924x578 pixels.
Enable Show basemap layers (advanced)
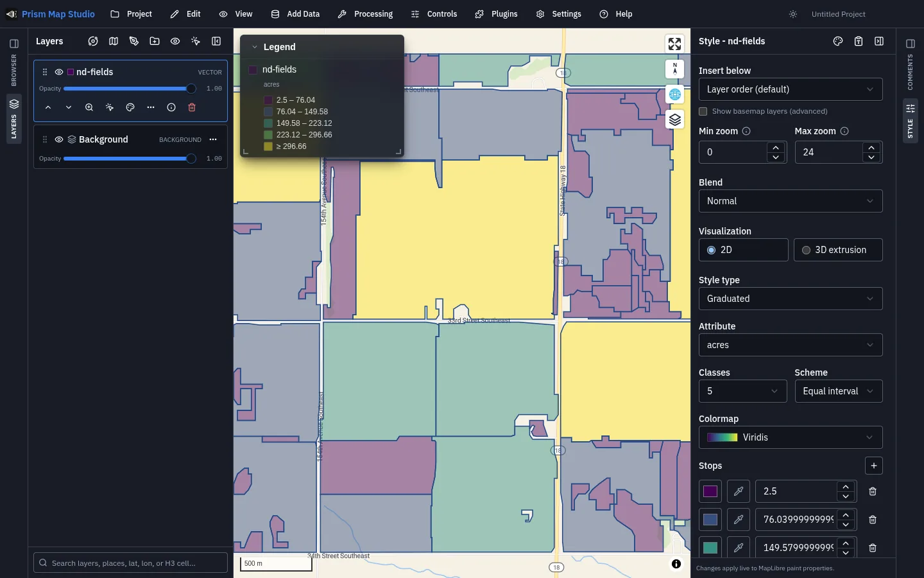[x=703, y=111]
